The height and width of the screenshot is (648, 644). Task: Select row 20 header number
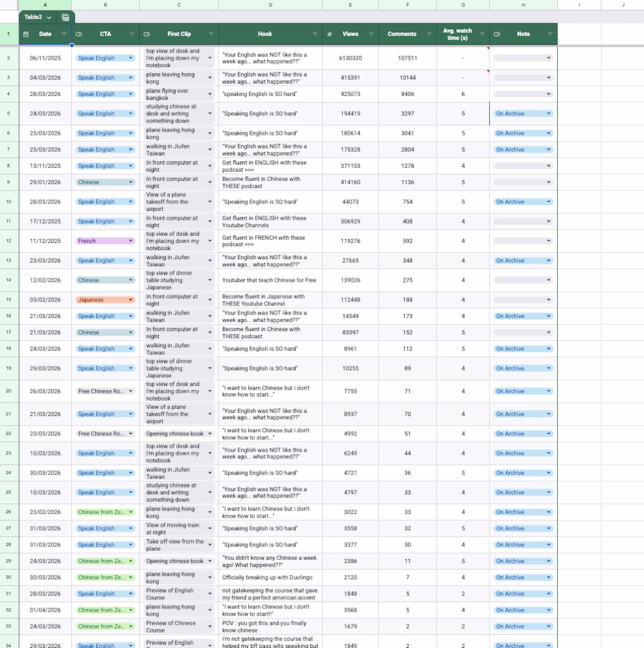(8, 391)
